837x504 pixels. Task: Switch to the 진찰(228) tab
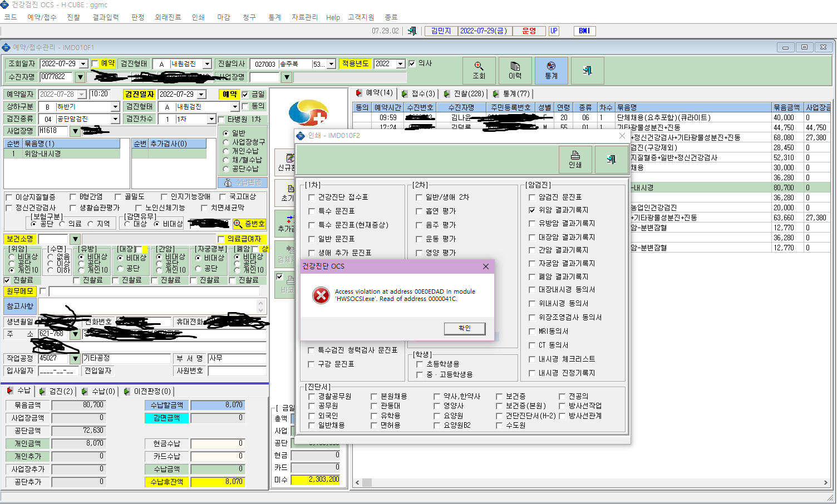[x=464, y=93]
